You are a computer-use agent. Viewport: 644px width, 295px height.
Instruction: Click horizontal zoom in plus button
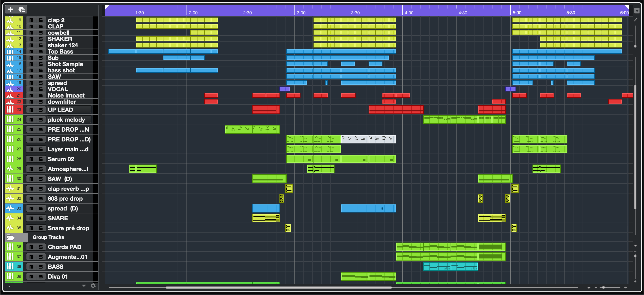click(x=625, y=288)
